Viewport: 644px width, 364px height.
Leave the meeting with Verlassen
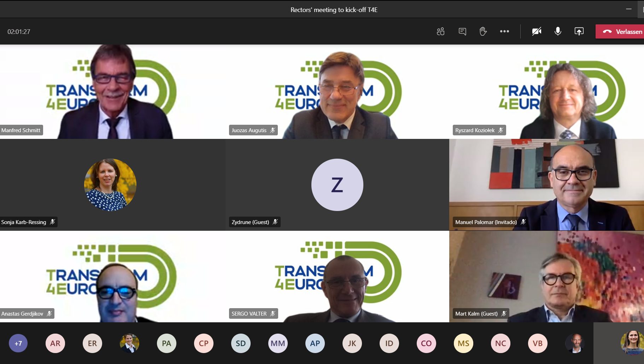tap(620, 31)
